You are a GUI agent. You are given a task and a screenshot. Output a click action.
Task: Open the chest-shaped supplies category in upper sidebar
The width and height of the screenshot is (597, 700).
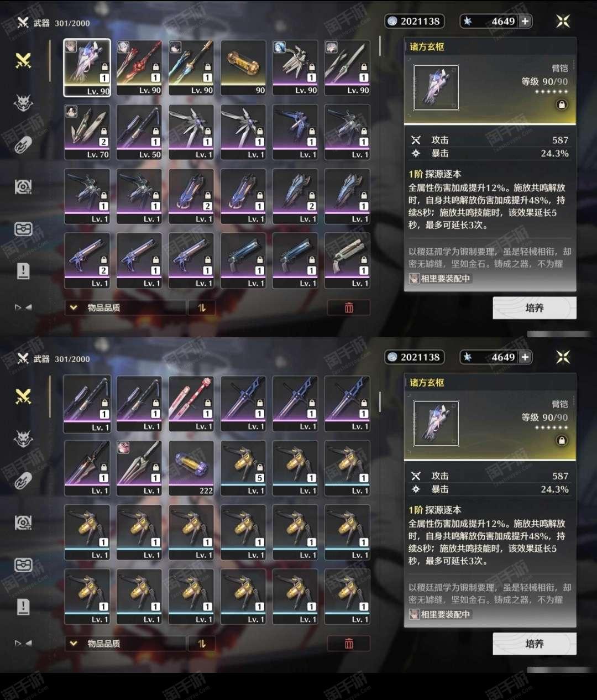pos(23,229)
